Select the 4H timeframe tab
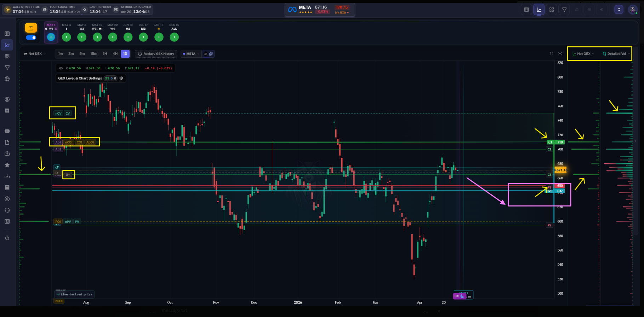 (115, 54)
